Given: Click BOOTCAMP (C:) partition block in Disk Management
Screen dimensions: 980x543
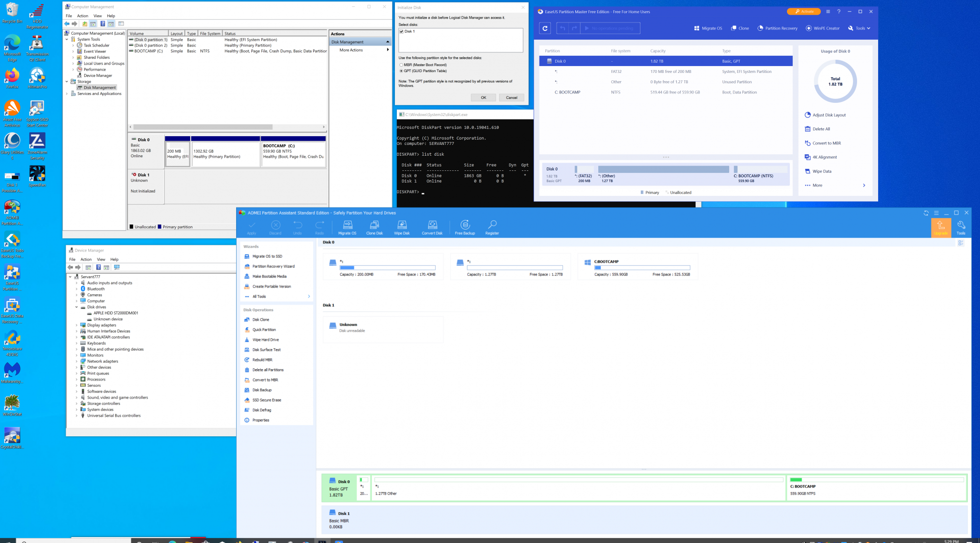Looking at the screenshot, I should [294, 152].
